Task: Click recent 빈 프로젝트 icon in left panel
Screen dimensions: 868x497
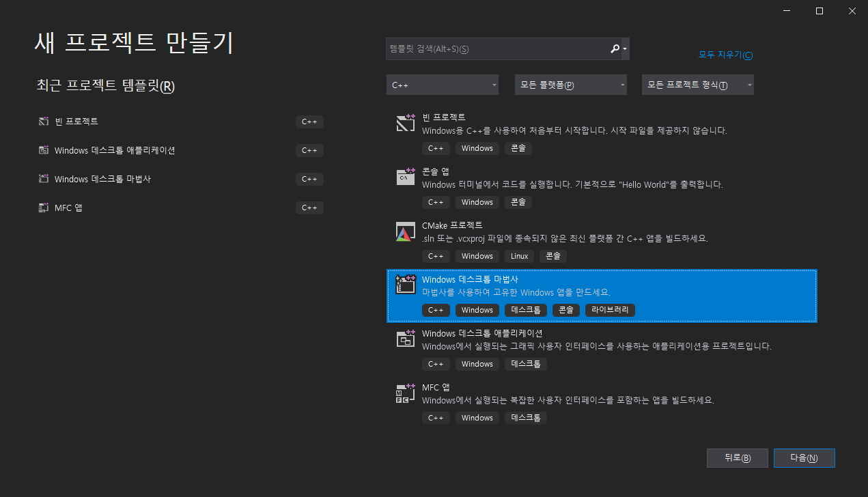Action: click(44, 122)
